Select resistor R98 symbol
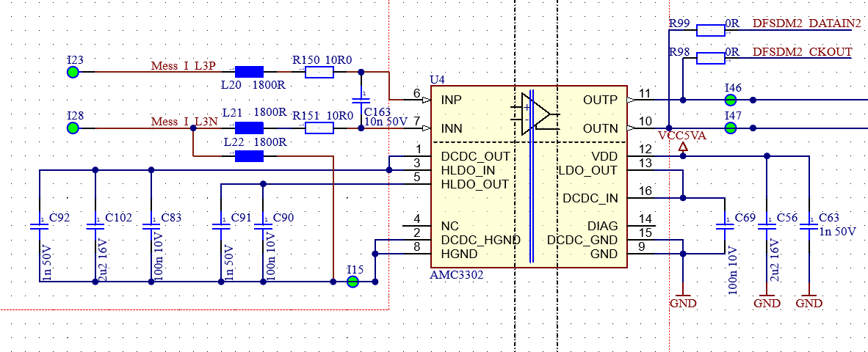 710,57
